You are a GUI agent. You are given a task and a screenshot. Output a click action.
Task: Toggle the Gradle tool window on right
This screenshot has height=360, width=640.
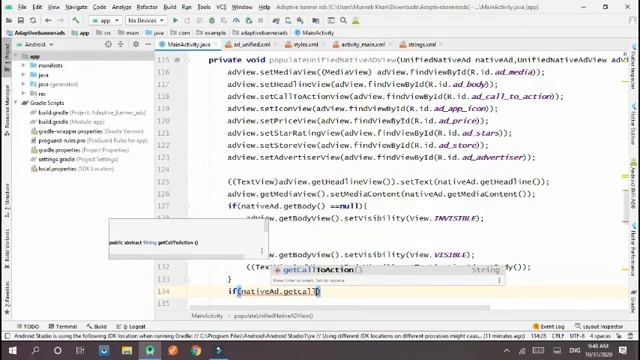pos(633,301)
